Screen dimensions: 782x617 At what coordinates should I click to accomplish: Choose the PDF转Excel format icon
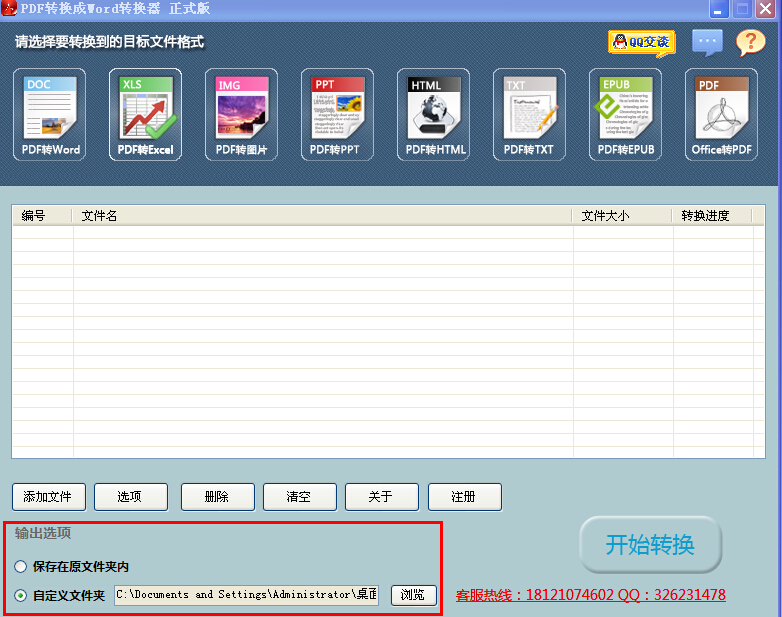click(x=145, y=114)
